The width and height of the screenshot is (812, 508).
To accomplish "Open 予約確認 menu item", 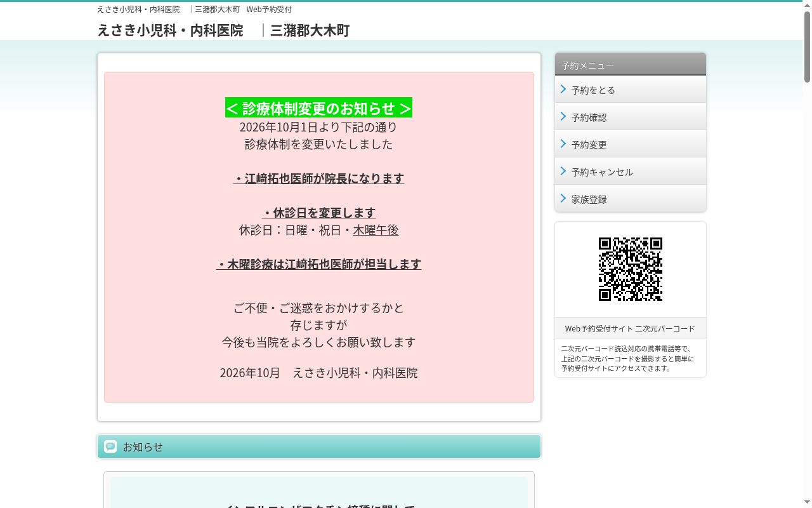I will pos(631,117).
